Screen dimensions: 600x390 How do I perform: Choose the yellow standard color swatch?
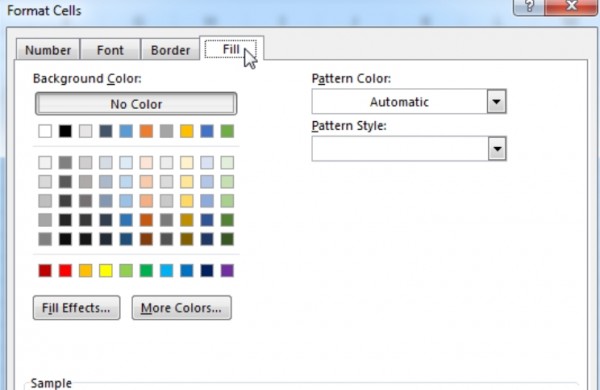[106, 271]
